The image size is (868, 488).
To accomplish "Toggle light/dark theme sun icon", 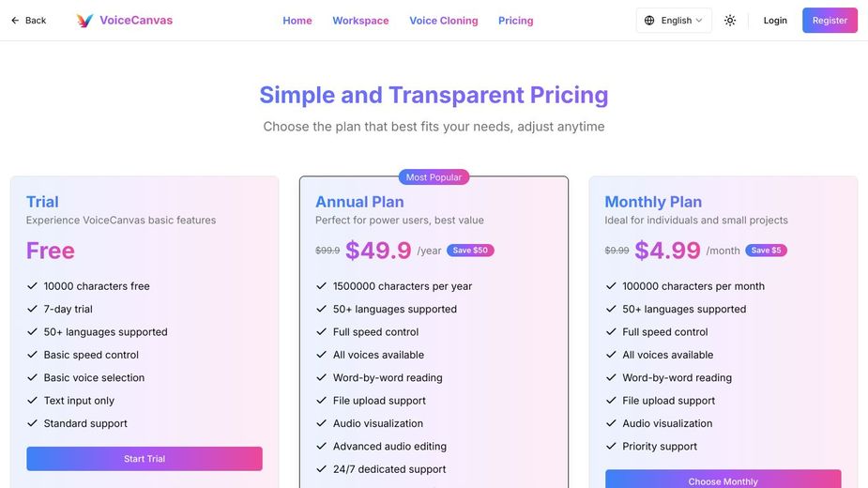I will pyautogui.click(x=730, y=21).
